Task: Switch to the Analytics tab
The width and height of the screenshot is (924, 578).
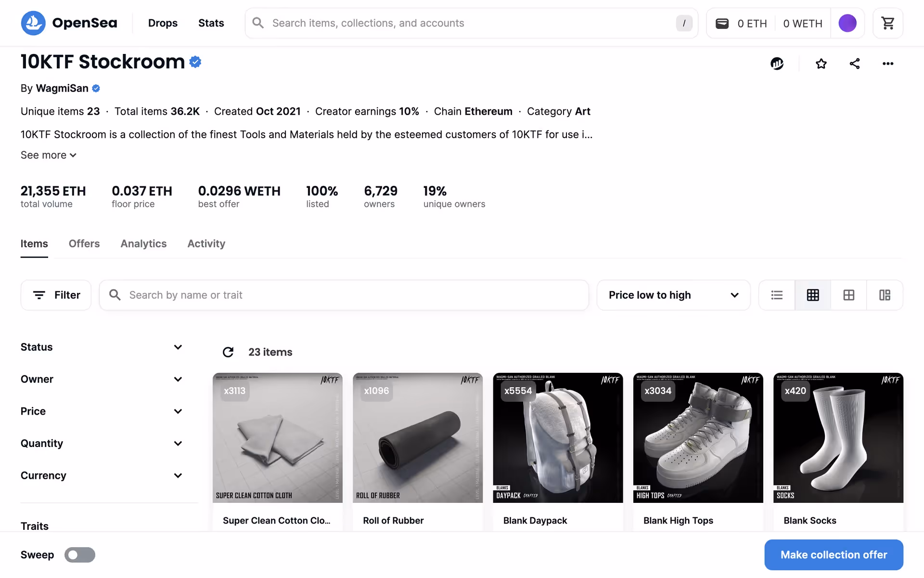Action: (143, 244)
